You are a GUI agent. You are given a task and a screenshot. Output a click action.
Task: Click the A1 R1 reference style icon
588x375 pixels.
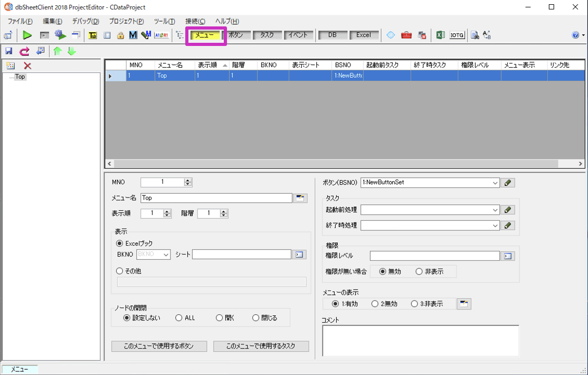tap(161, 35)
